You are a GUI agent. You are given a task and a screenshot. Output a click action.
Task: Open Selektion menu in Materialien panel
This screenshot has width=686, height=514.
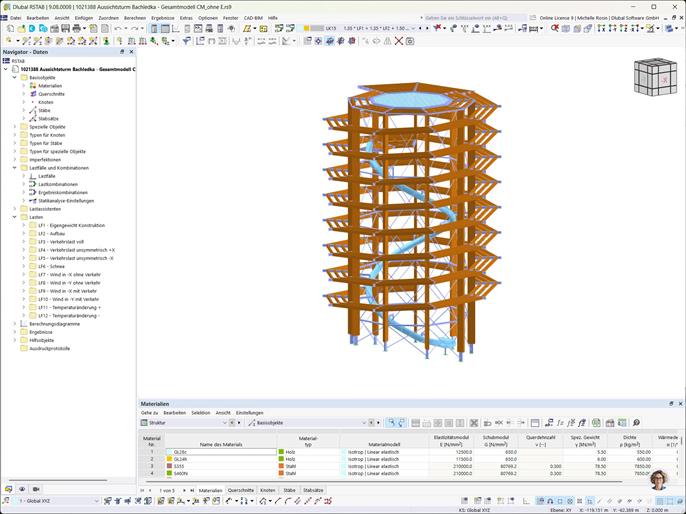(x=201, y=413)
